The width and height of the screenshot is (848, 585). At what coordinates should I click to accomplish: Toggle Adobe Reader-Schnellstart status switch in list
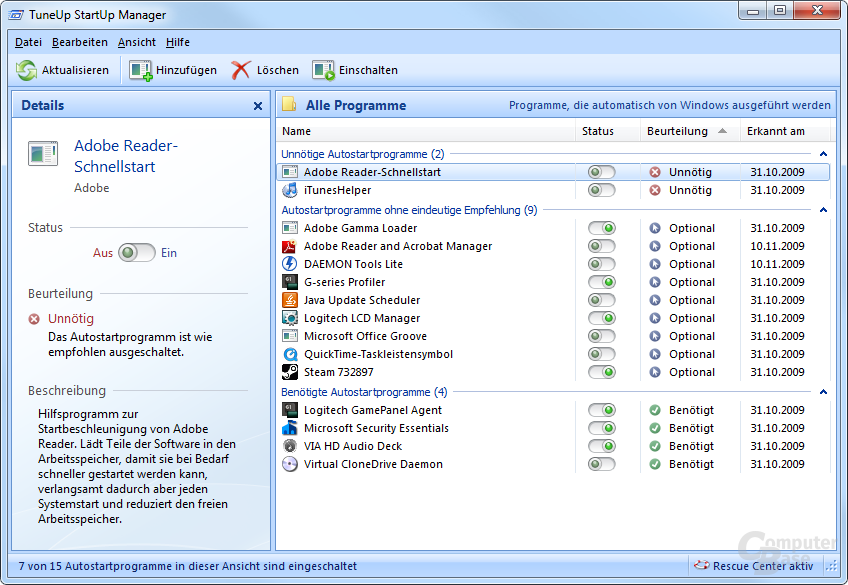coord(602,172)
